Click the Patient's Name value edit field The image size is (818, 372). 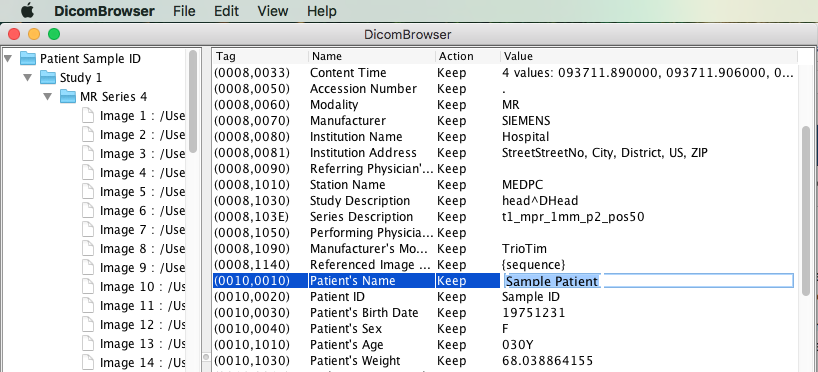point(649,281)
